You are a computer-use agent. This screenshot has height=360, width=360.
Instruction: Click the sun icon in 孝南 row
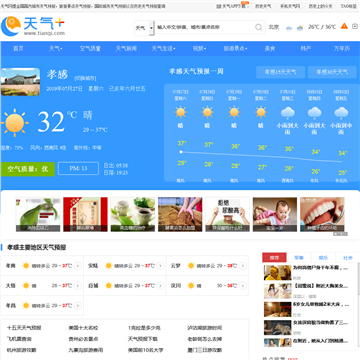click(26, 266)
